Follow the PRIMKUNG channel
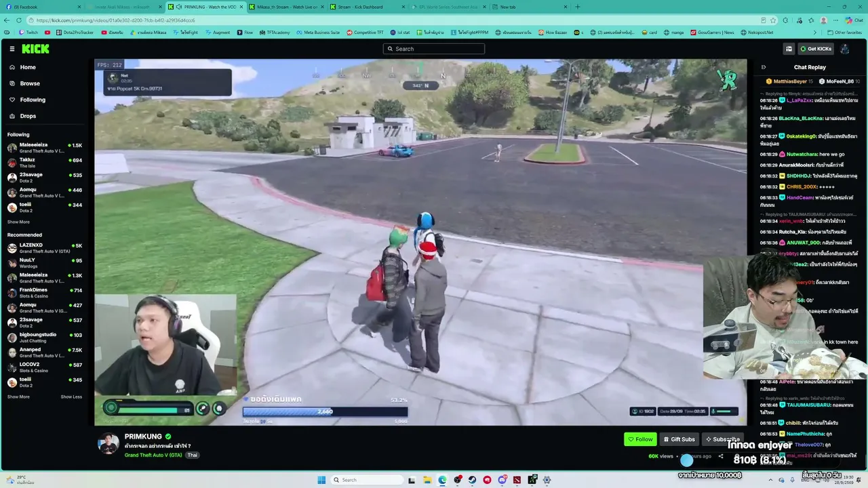Screen dimensions: 868x488 click(x=640, y=439)
